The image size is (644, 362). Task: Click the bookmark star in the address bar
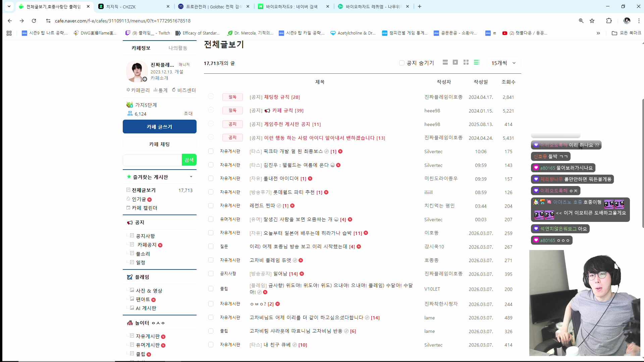click(x=592, y=21)
